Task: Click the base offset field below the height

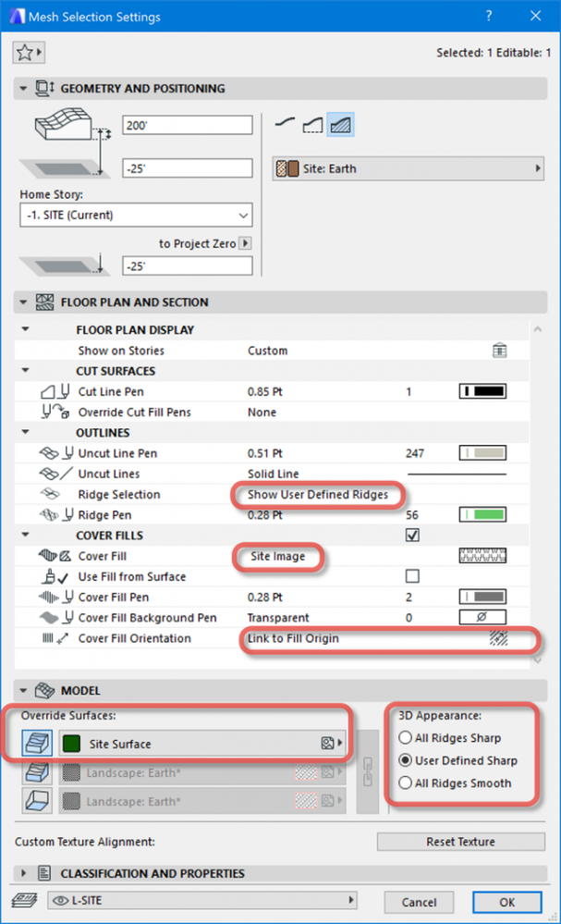Action: click(x=188, y=168)
